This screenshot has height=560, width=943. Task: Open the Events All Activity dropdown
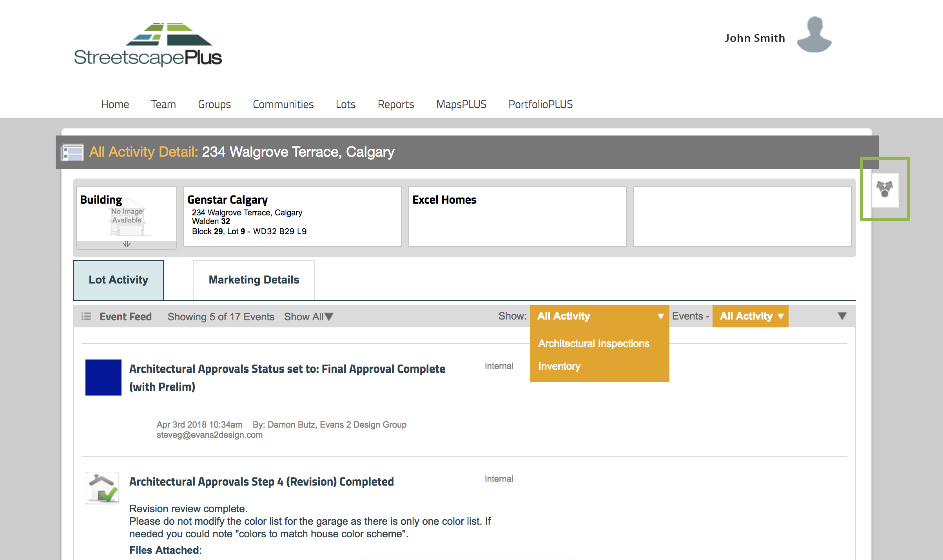click(750, 316)
